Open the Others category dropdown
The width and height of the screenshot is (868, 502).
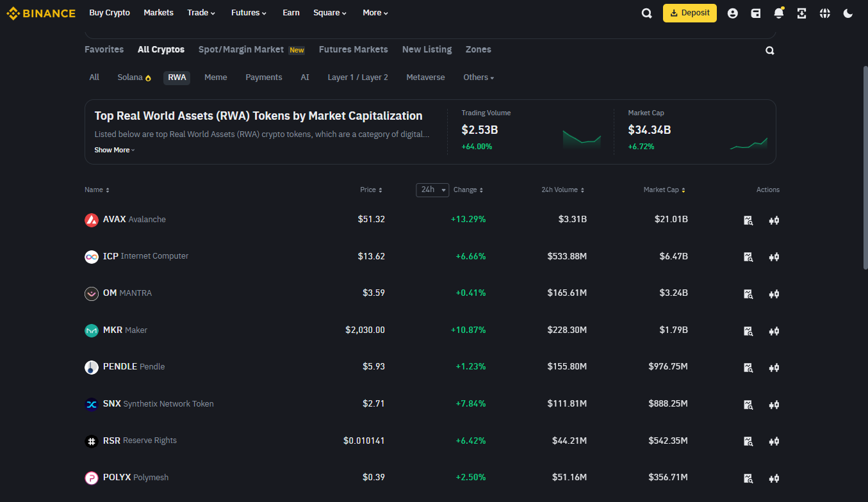pos(479,77)
